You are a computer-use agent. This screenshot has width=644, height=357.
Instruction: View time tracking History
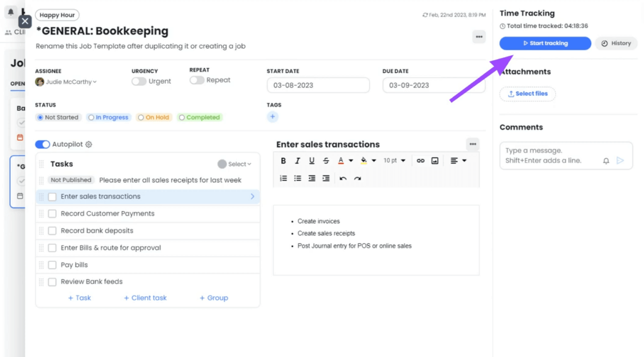coord(616,43)
